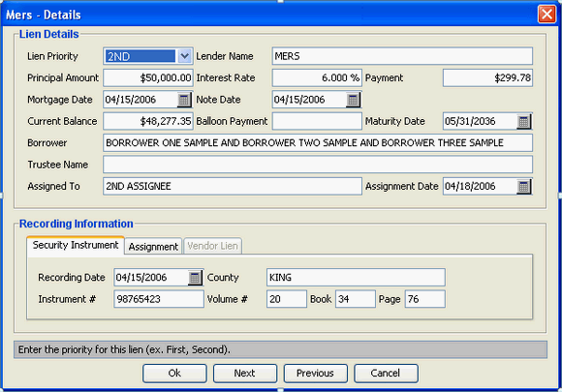Click the Recording Information group heading
The height and width of the screenshot is (392, 562).
[x=76, y=224]
